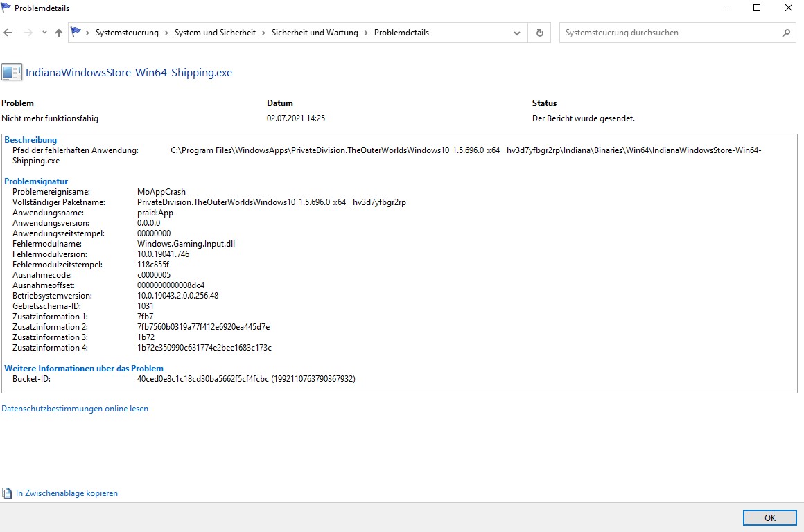Viewport: 804px width, 532px height.
Task: Click the forward navigation arrow
Action: point(28,33)
